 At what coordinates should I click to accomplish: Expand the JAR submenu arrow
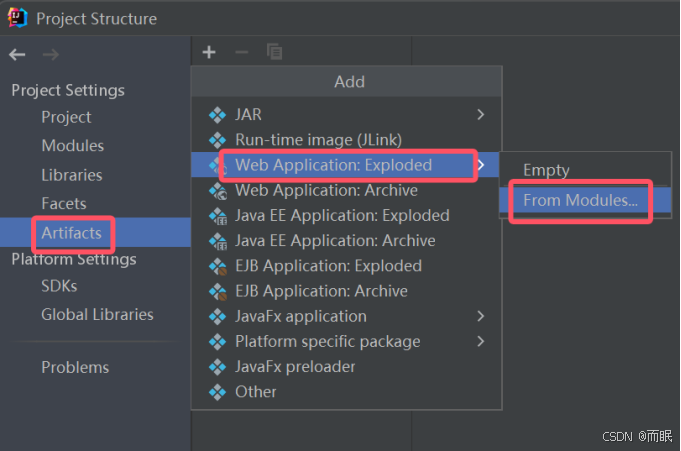click(480, 115)
